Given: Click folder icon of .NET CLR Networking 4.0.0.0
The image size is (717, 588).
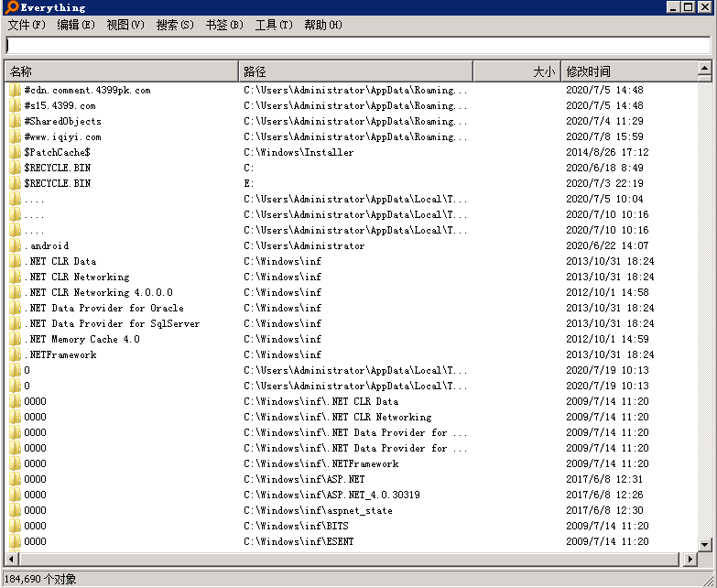Looking at the screenshot, I should click(x=15, y=292).
